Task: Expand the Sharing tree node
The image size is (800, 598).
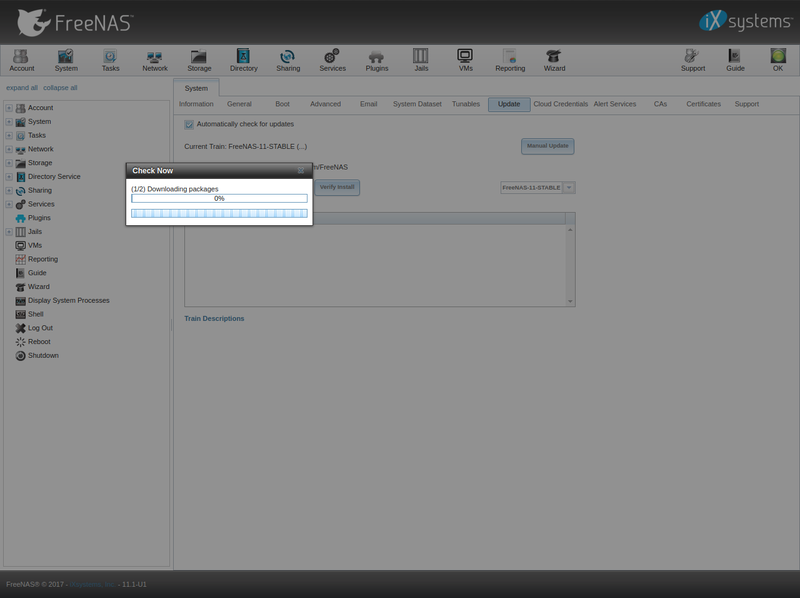Action: (x=9, y=191)
